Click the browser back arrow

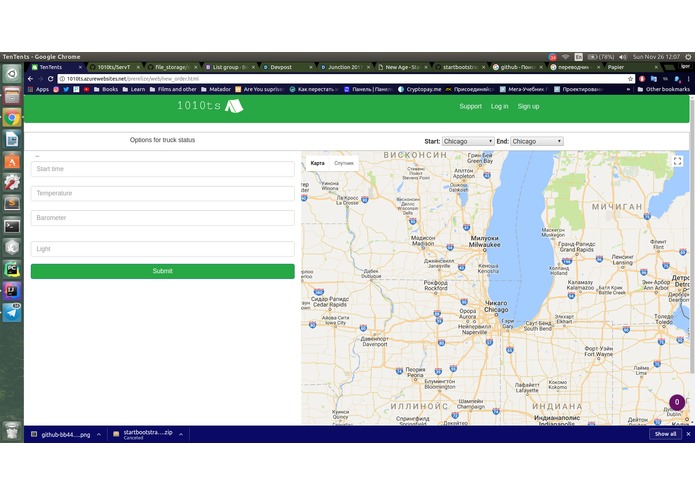30,79
